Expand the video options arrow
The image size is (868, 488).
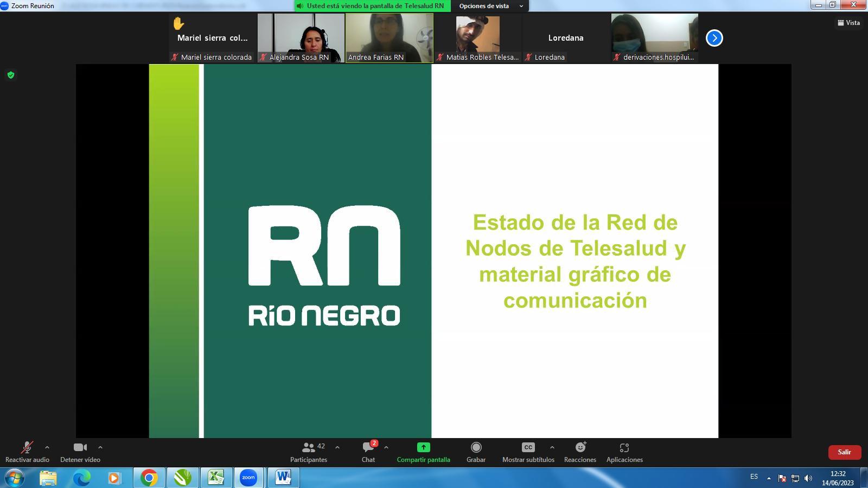100,447
